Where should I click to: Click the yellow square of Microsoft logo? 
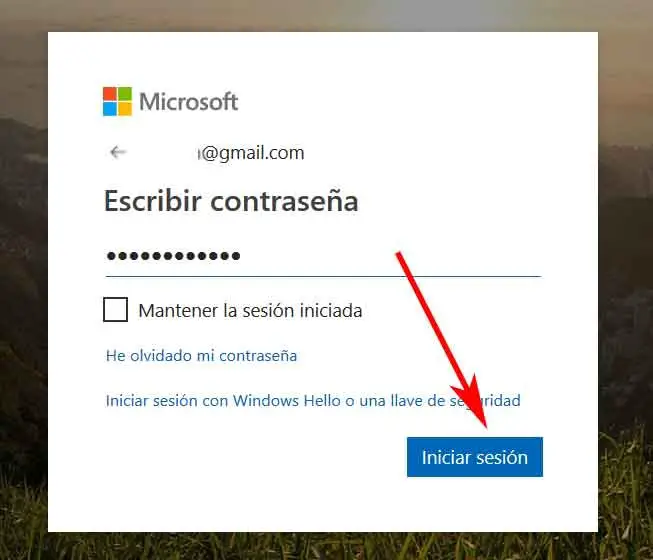click(125, 109)
